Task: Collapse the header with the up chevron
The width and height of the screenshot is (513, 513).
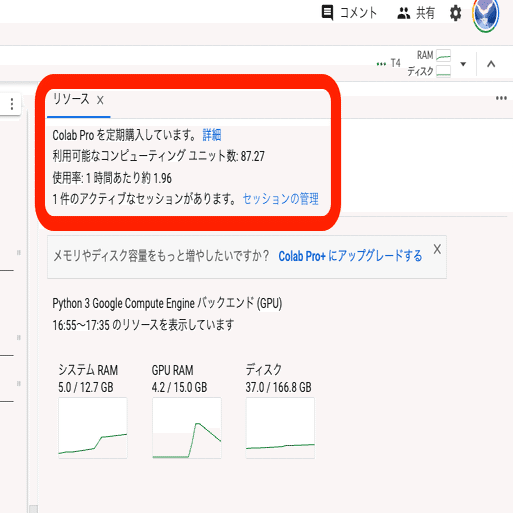Action: (491, 64)
